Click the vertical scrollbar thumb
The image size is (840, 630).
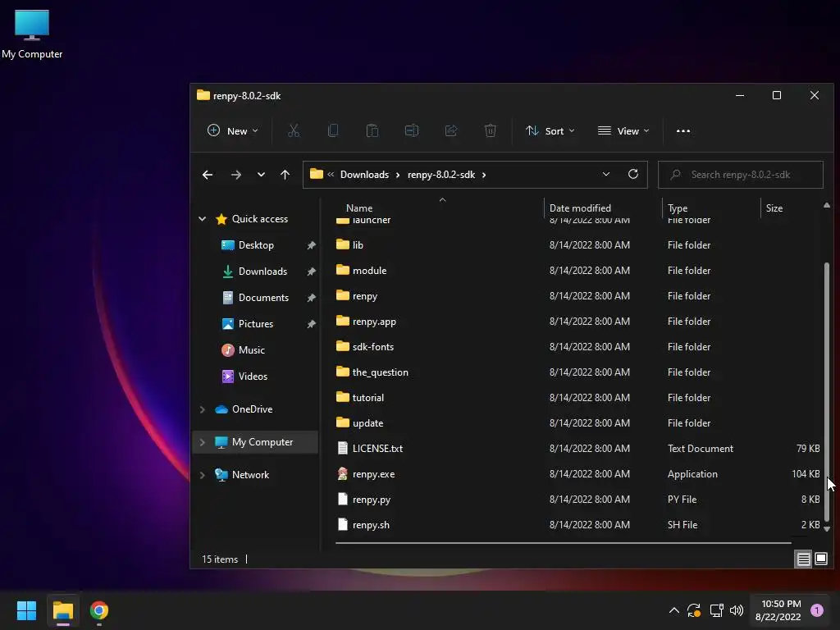(x=827, y=391)
